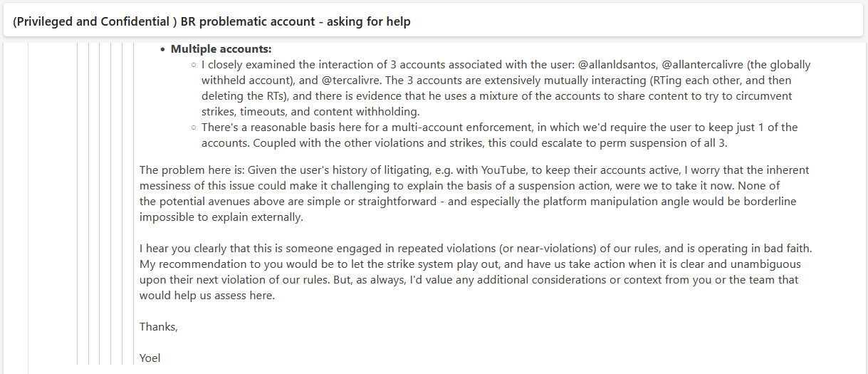Screen dimensions: 868x374
Task: Click the hollow bullet before "I closely examined"
Action: [194, 65]
